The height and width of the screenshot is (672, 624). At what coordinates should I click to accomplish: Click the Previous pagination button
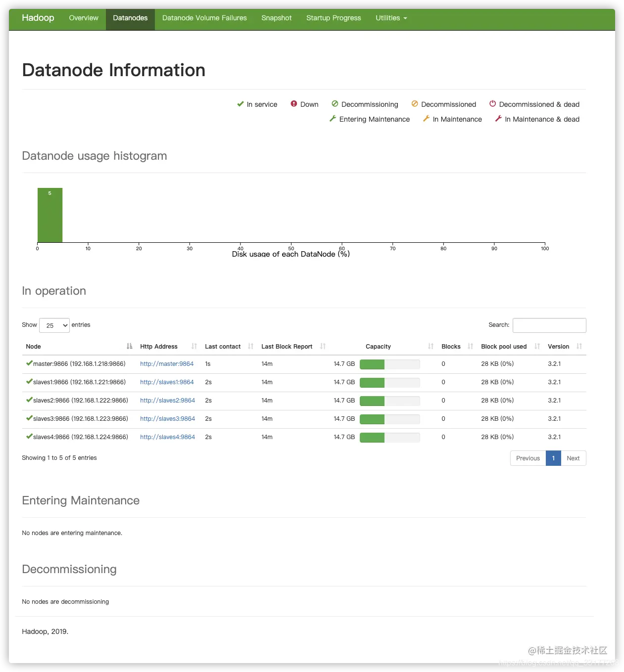528,458
